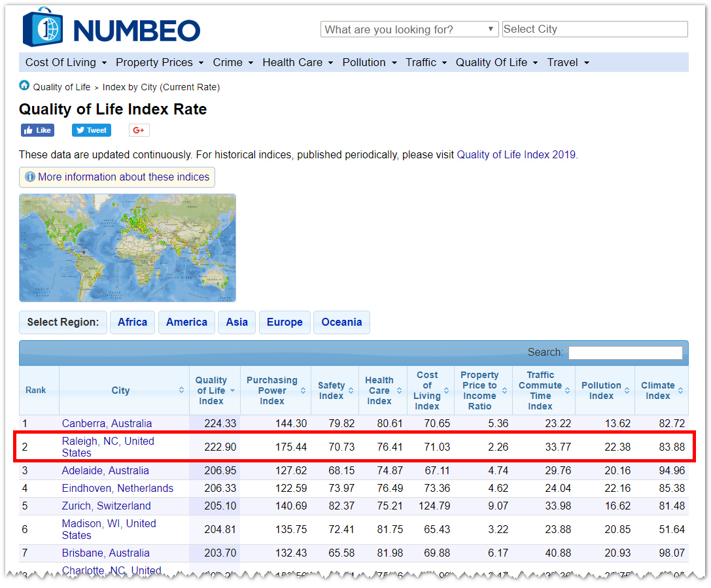Screen dimensions: 711x588
Task: Open the 'What are you looking for?' dropdown
Action: [x=409, y=29]
